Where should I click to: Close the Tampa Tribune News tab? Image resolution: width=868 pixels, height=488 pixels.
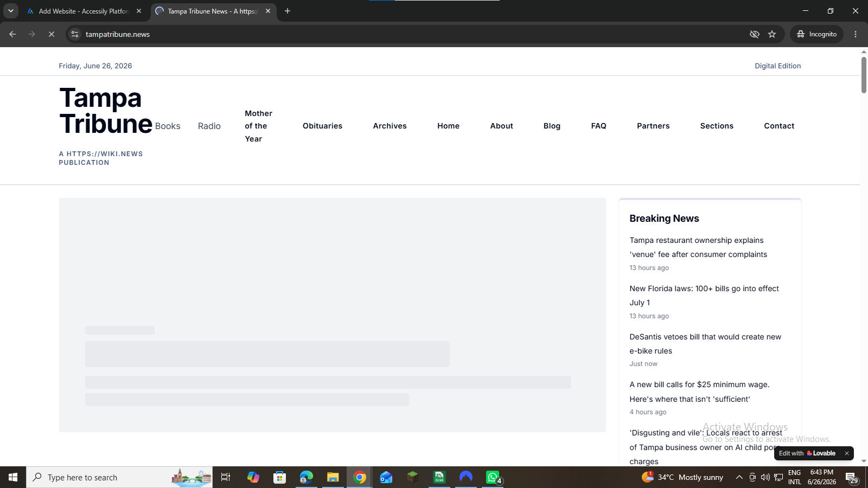pyautogui.click(x=268, y=11)
